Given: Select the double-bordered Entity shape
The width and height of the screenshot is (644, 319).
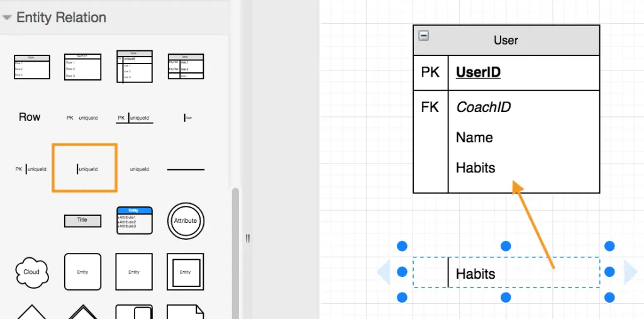Looking at the screenshot, I should [x=185, y=272].
